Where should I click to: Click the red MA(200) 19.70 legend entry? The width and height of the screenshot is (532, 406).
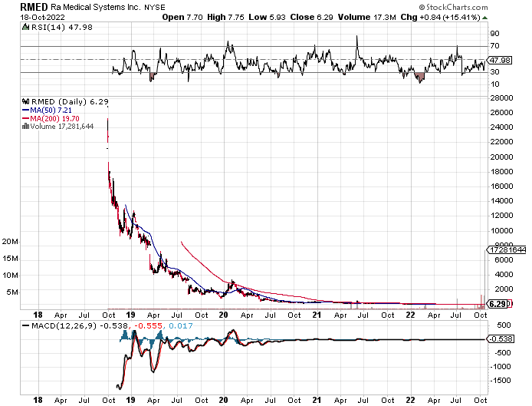pos(51,118)
